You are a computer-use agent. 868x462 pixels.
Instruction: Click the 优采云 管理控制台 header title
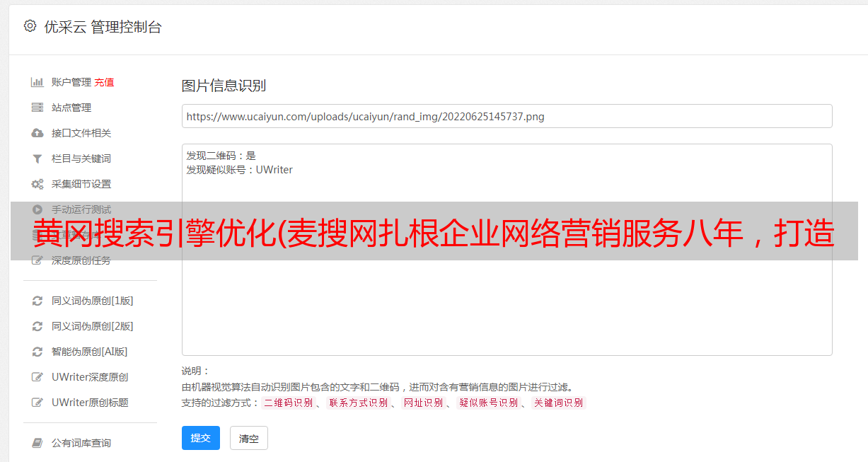103,27
